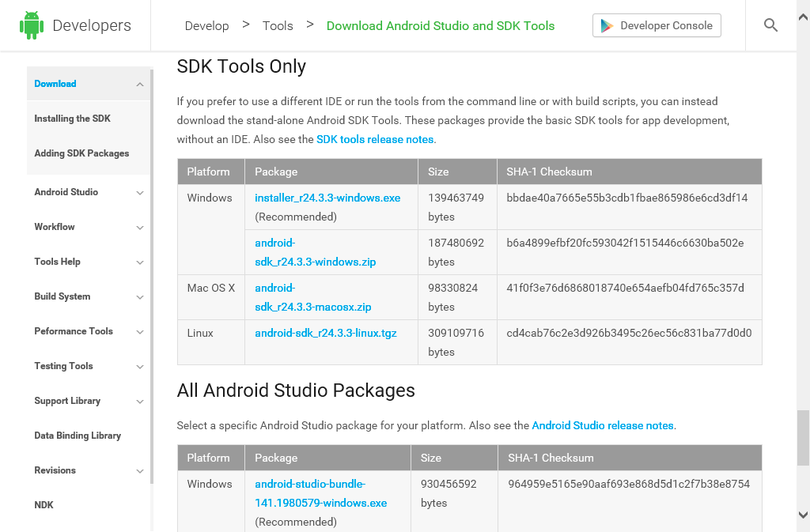This screenshot has height=532, width=810.
Task: Open Android Studio release notes link
Action: (x=603, y=426)
